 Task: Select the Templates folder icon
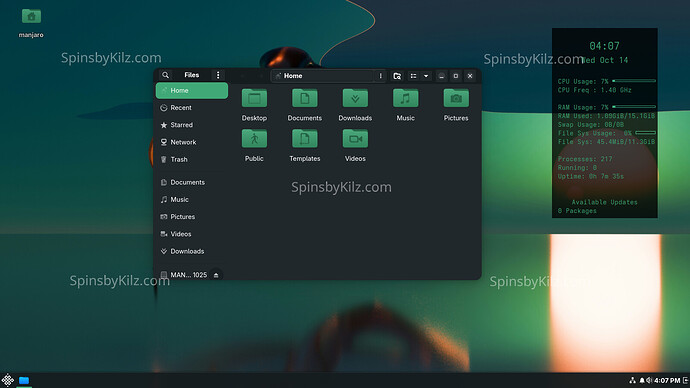305,139
